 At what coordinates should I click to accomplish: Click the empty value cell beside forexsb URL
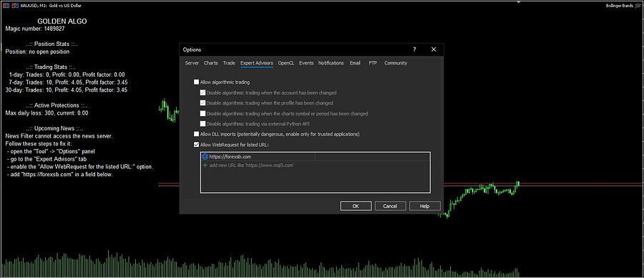pyautogui.click(x=372, y=156)
